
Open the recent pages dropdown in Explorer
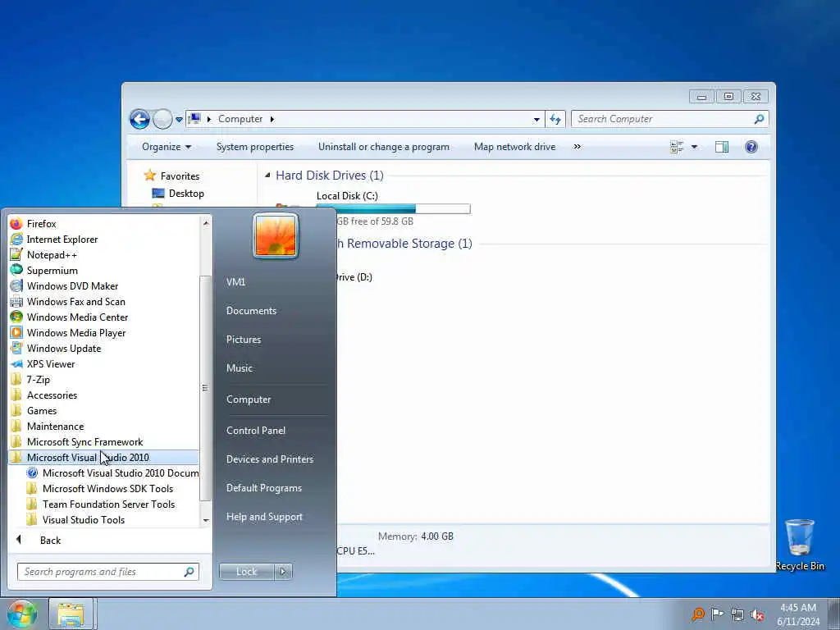click(x=179, y=120)
